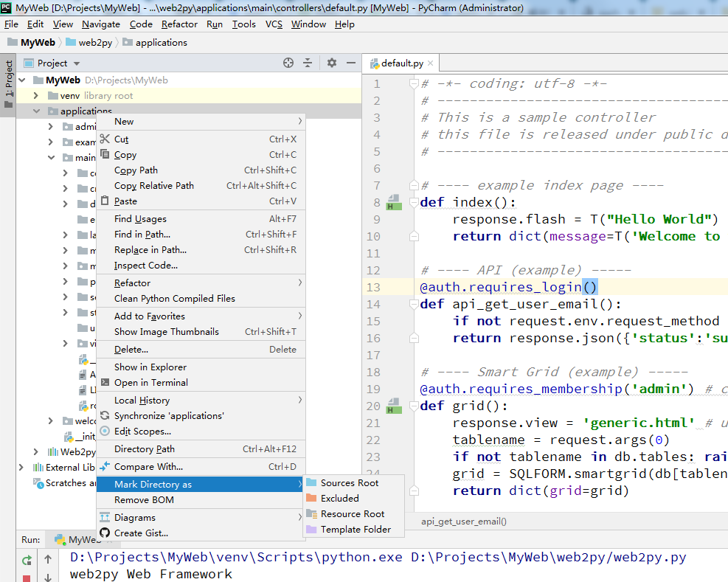Image resolution: width=728 pixels, height=582 pixels.
Task: Choose Delete from context menu
Action: pos(201,350)
